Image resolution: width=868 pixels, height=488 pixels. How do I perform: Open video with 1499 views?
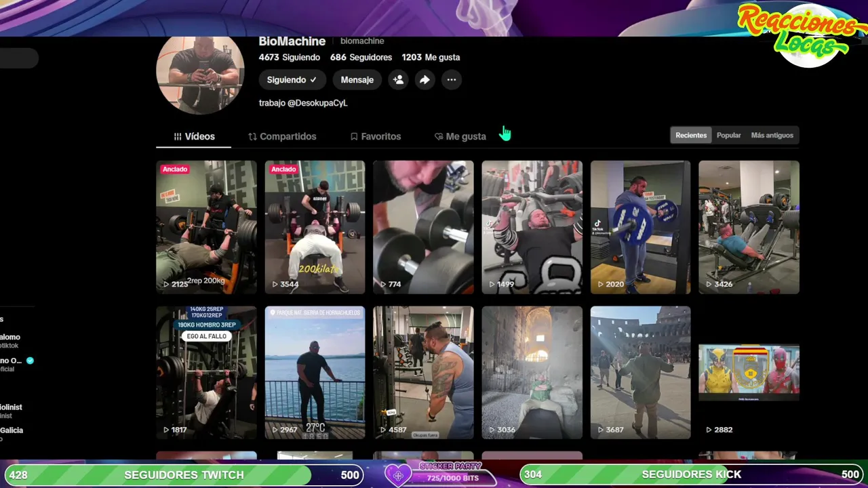click(532, 227)
